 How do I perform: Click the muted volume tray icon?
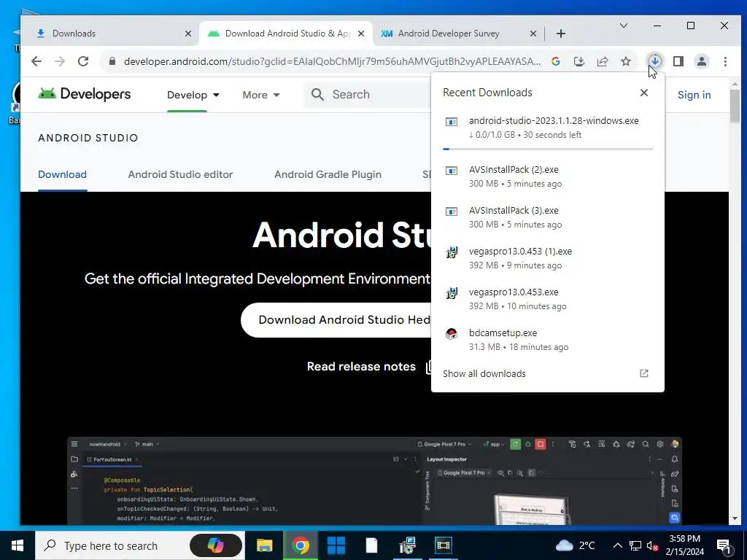coord(653,545)
